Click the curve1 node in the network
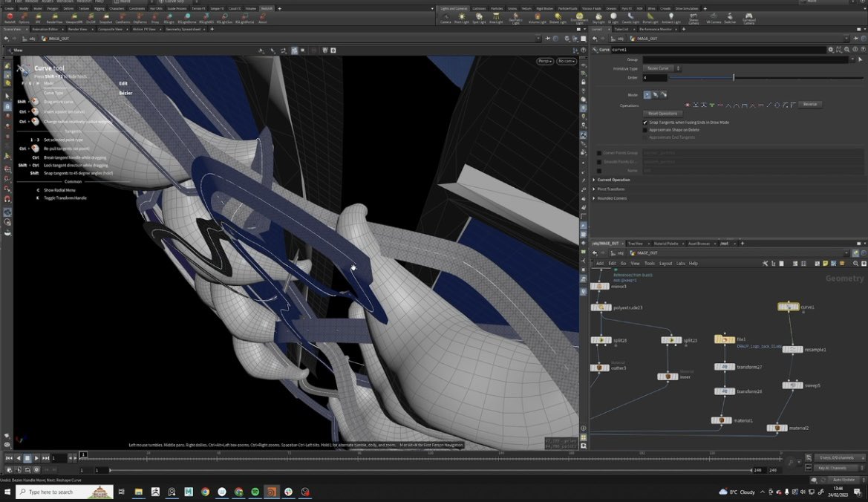 [x=788, y=307]
